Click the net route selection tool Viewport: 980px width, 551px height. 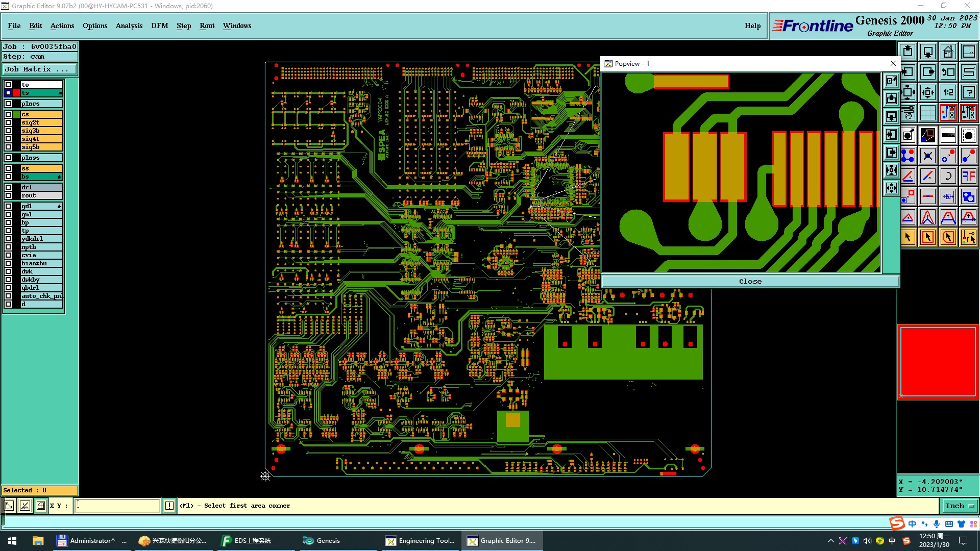click(x=968, y=237)
